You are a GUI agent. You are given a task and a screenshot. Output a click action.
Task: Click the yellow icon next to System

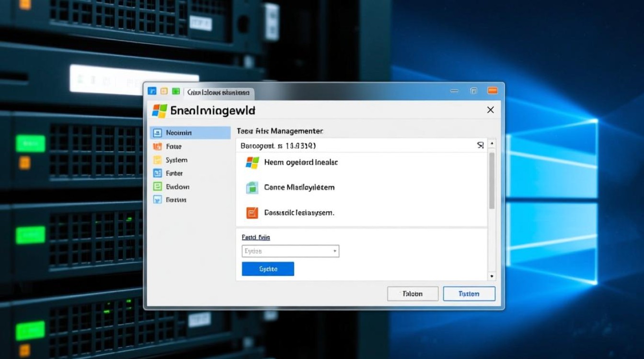coord(157,160)
